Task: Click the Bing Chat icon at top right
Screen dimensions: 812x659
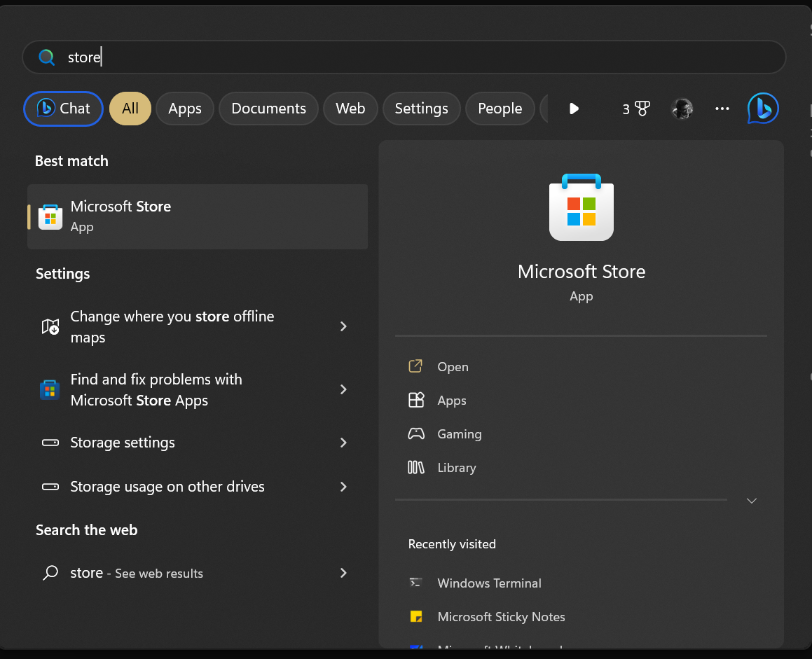Action: (762, 109)
